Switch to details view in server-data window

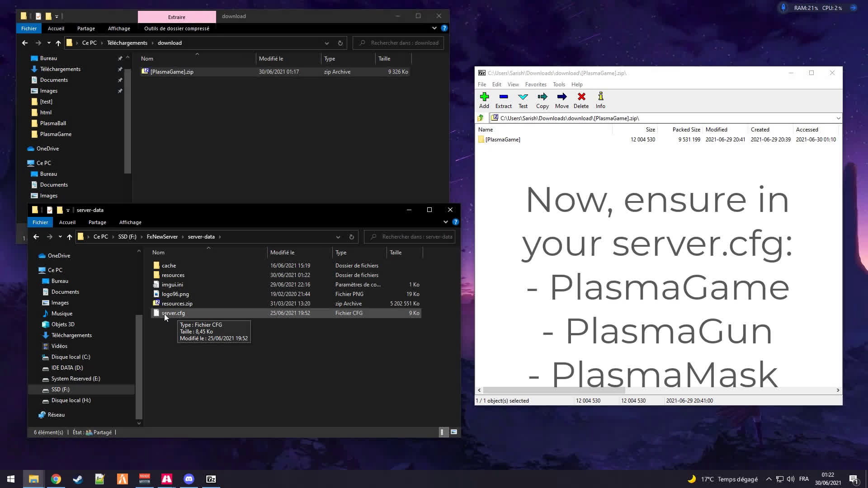pos(443,432)
